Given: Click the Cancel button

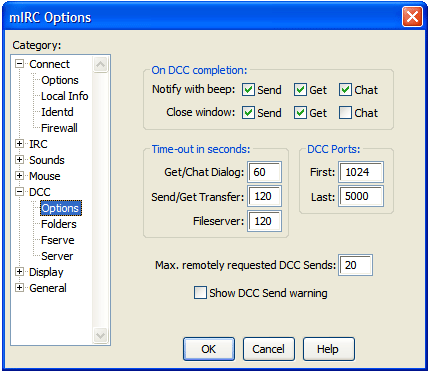Looking at the screenshot, I should pyautogui.click(x=269, y=349).
